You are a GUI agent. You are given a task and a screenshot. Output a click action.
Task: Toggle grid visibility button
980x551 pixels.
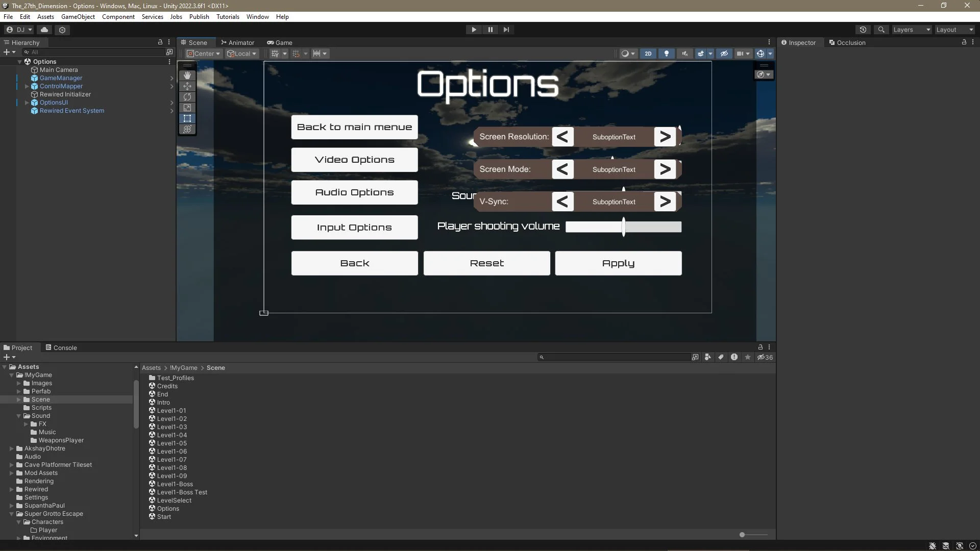point(275,54)
